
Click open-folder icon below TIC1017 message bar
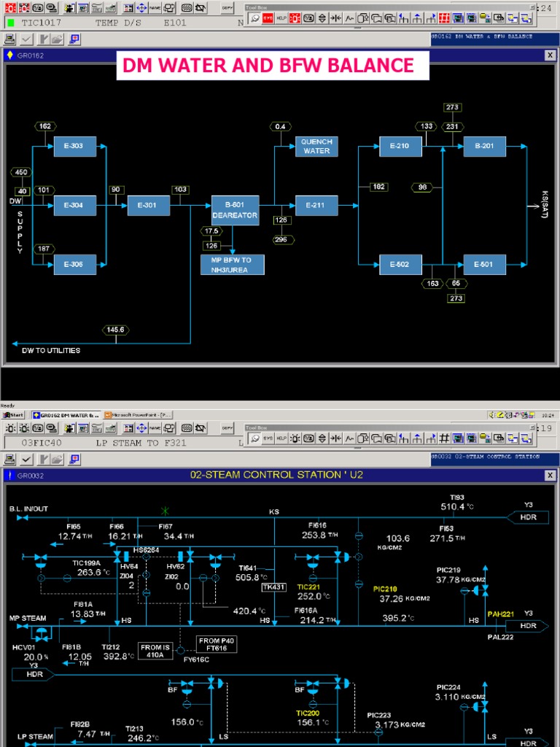point(58,39)
